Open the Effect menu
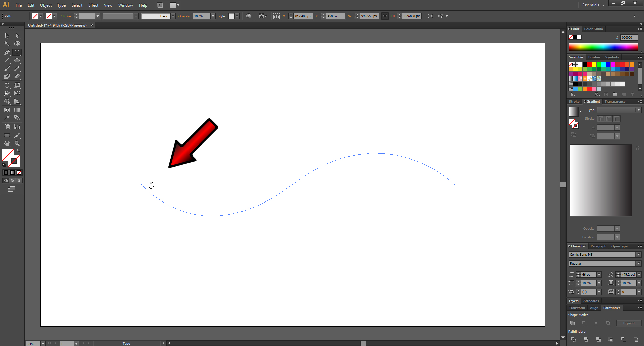644x346 pixels. pos(93,5)
